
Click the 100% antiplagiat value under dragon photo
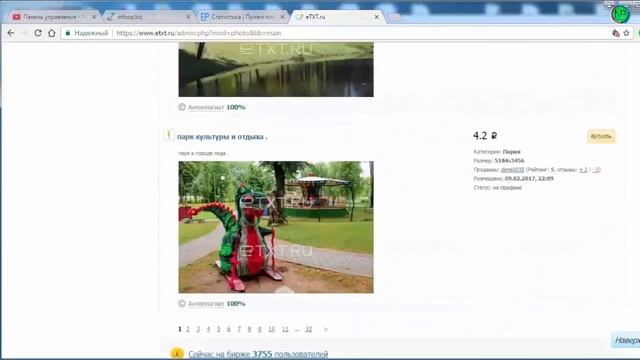(x=236, y=303)
